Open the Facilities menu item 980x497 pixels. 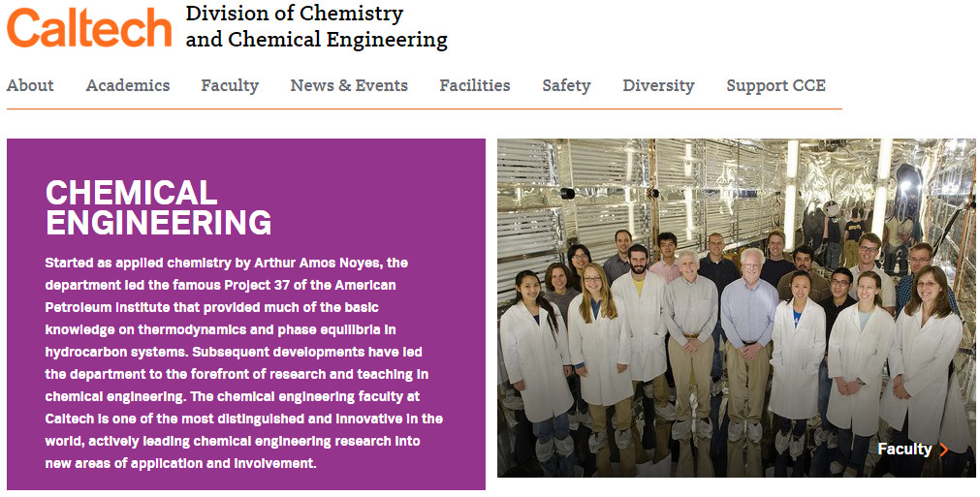point(474,85)
